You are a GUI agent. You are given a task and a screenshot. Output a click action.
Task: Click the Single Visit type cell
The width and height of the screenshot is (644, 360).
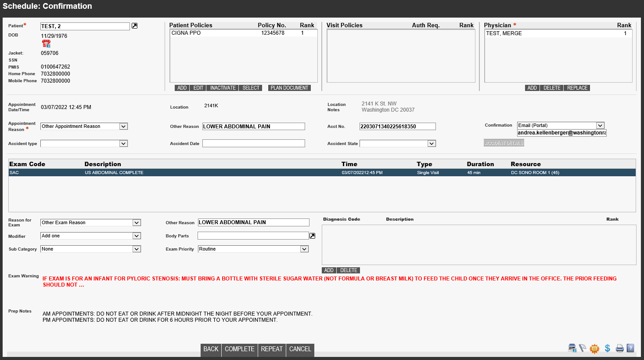pos(428,173)
